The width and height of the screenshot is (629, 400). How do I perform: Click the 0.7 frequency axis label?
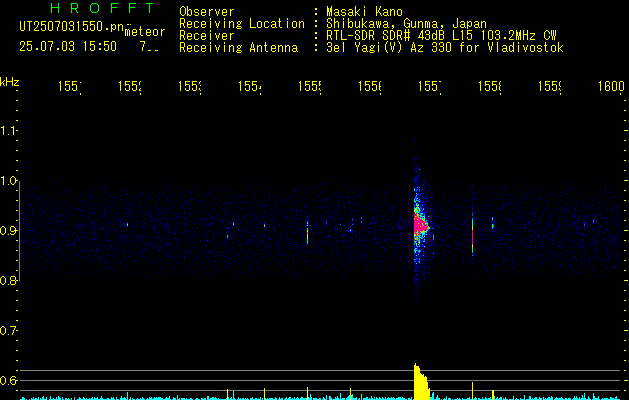pyautogui.click(x=8, y=331)
